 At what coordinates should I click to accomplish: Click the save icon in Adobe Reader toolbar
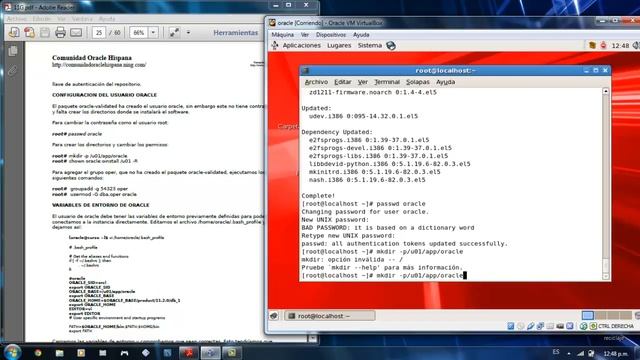coord(45,32)
